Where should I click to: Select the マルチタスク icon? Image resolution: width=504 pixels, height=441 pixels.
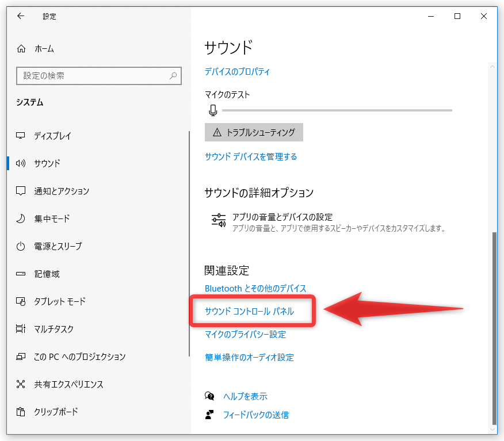point(21,329)
